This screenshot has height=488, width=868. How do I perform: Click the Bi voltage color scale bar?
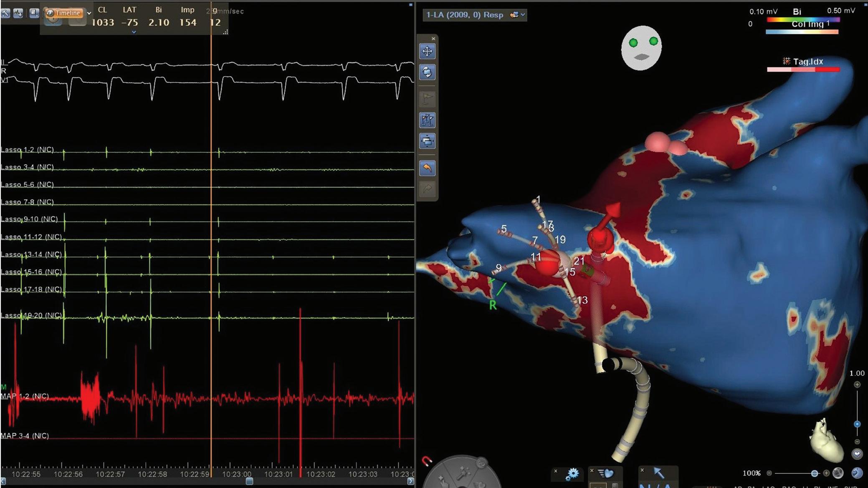click(x=802, y=20)
